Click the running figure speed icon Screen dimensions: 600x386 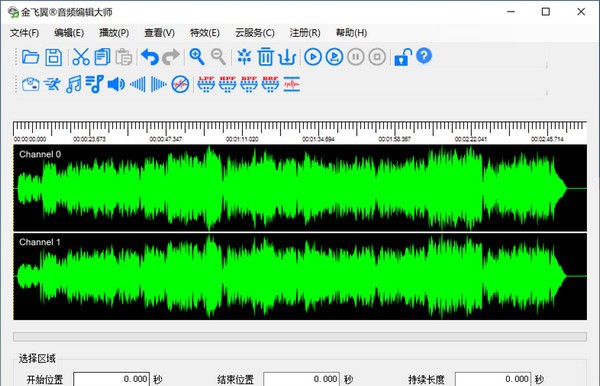coord(52,84)
